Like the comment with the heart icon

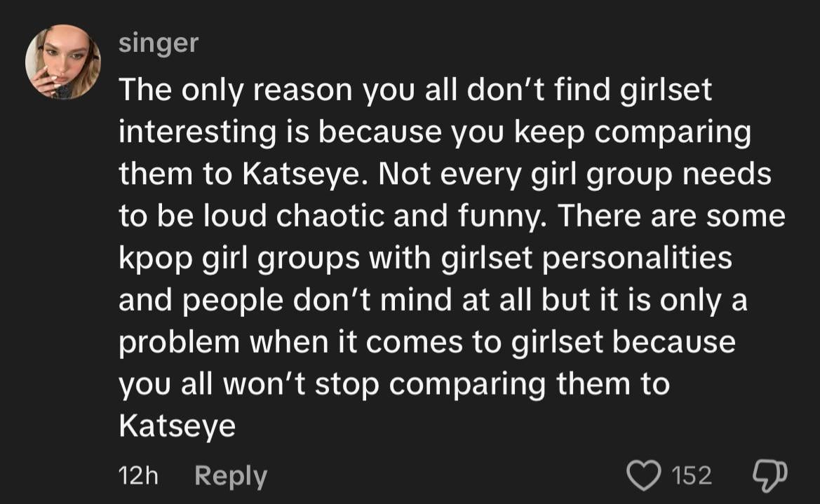[645, 475]
